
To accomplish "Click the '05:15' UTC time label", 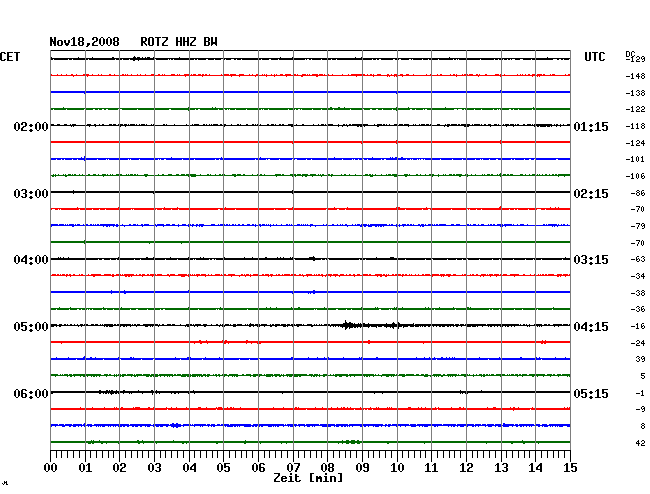I will 591,393.
